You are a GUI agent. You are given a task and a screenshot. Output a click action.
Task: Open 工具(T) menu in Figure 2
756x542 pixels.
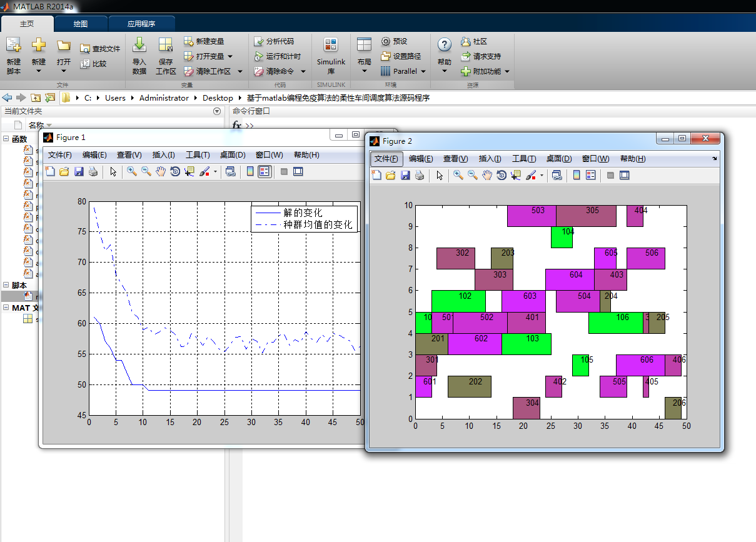[x=524, y=159]
